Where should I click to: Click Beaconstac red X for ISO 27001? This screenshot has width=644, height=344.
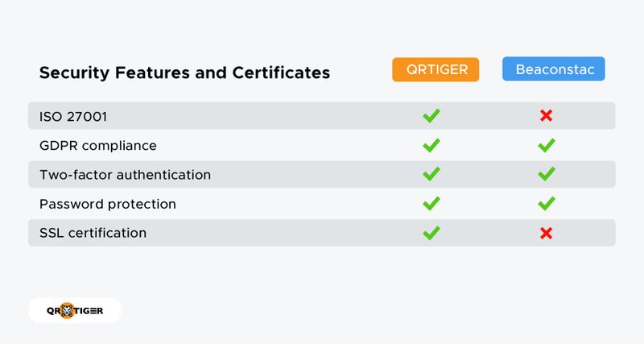(x=546, y=116)
